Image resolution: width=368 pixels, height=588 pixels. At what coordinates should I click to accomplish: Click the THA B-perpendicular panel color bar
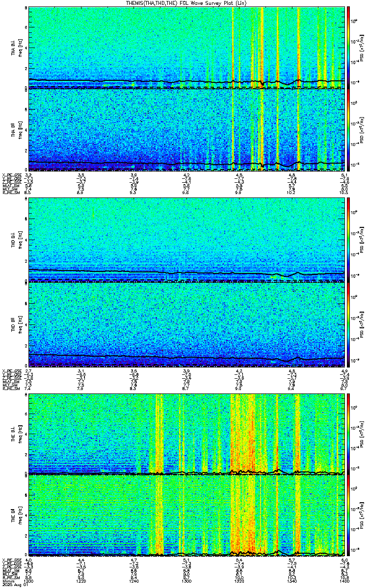[x=348, y=48]
